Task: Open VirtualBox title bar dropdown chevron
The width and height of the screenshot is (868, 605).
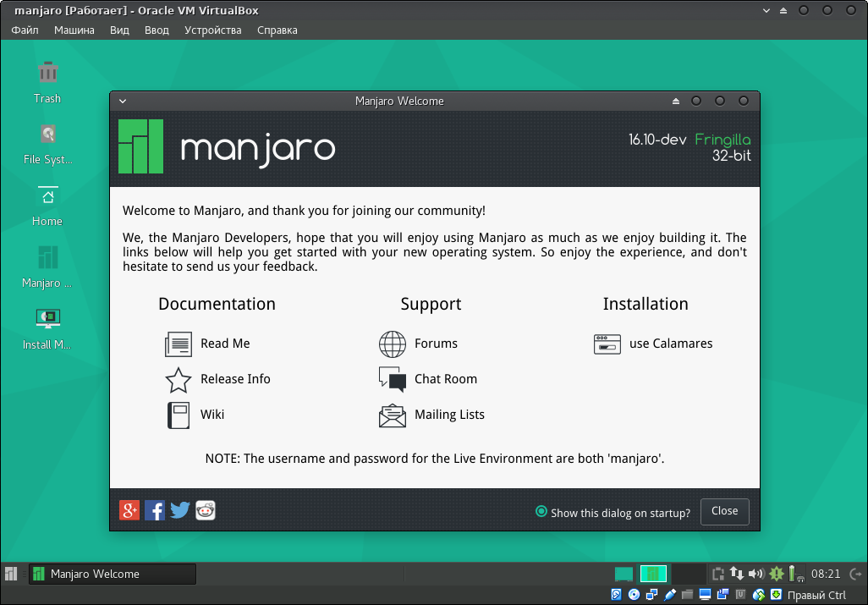Action: tap(766, 10)
